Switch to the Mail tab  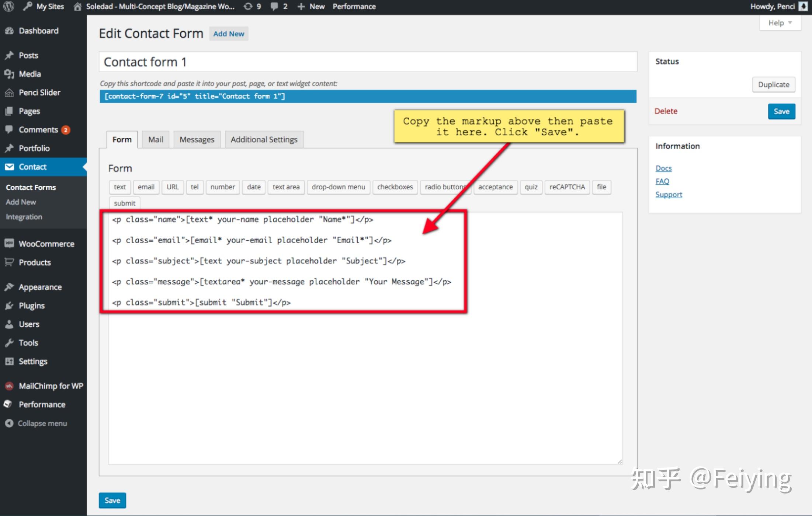pyautogui.click(x=155, y=139)
